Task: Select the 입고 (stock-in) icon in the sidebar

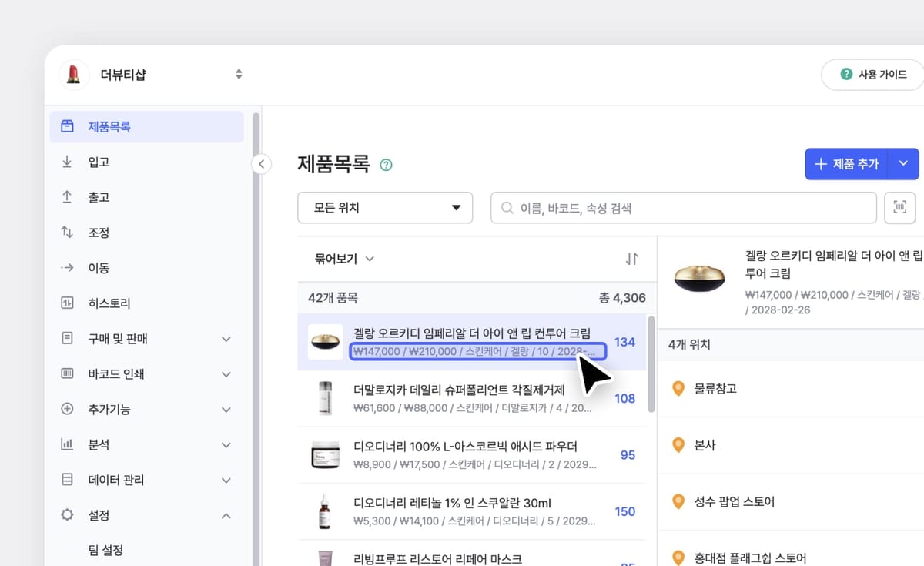Action: pos(68,162)
